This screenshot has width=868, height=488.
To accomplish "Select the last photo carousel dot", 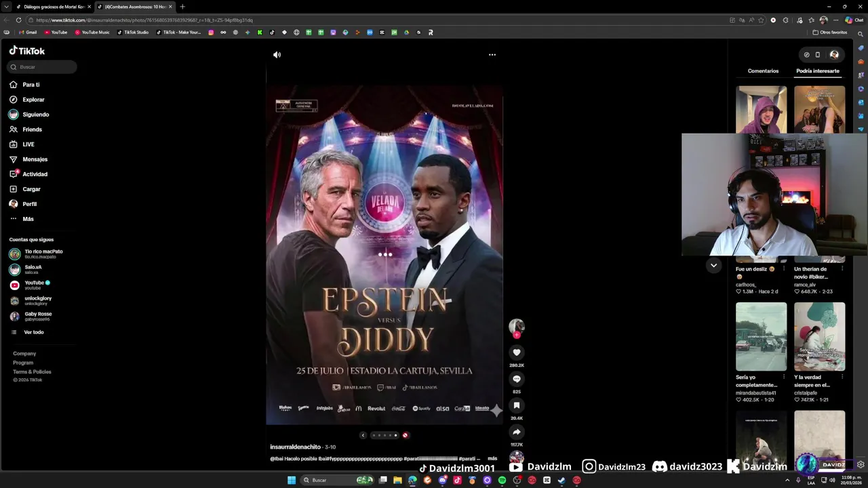I will pos(396,435).
